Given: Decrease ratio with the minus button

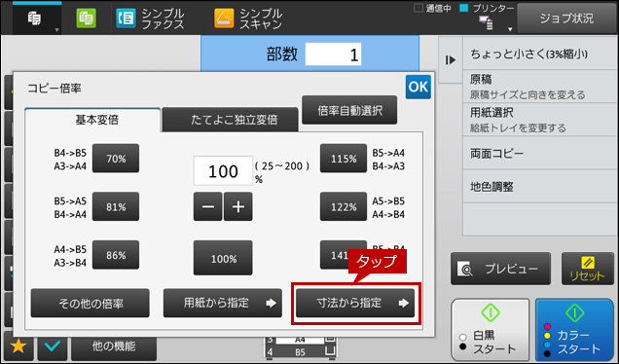Looking at the screenshot, I should (207, 206).
